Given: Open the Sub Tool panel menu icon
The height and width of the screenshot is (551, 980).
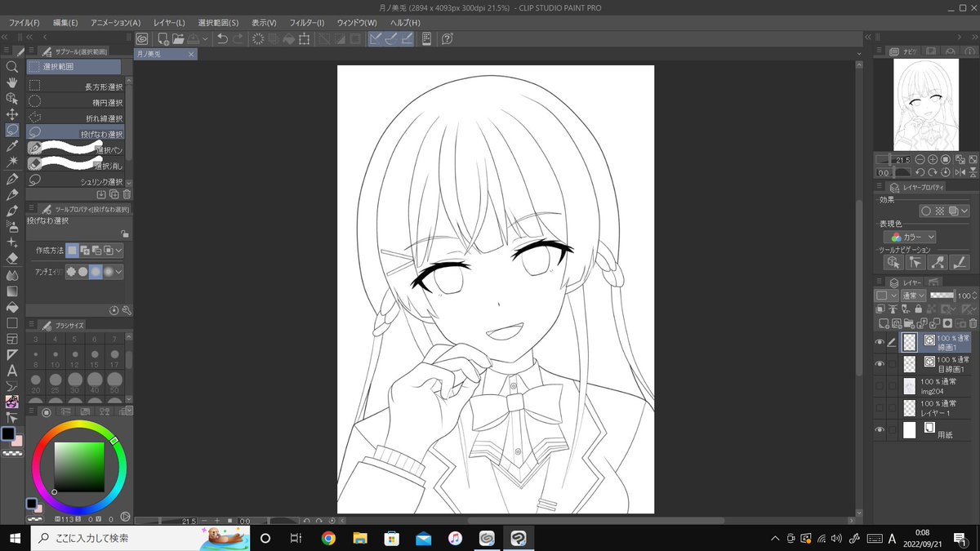Looking at the screenshot, I should coord(29,51).
